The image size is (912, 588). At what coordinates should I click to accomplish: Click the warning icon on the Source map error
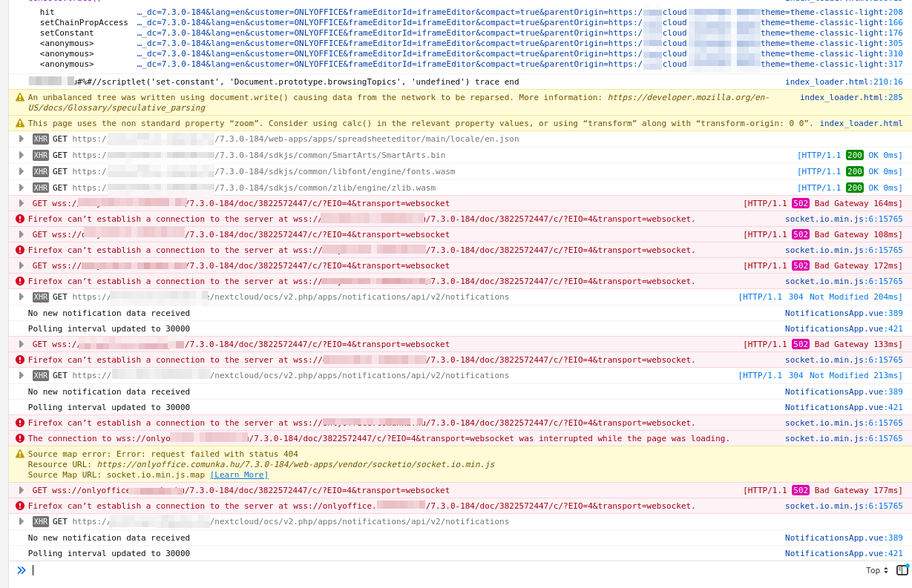coord(19,454)
